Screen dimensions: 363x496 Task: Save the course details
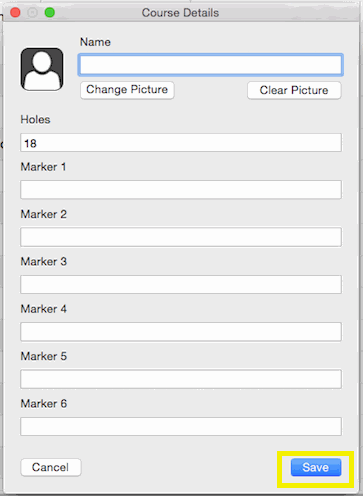[316, 467]
